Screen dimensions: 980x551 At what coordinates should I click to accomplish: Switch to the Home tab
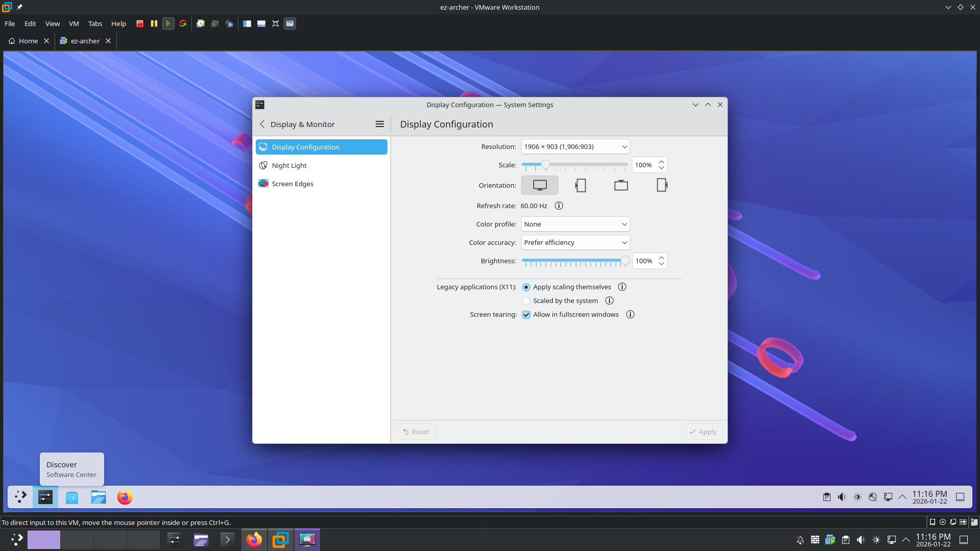[x=28, y=41]
